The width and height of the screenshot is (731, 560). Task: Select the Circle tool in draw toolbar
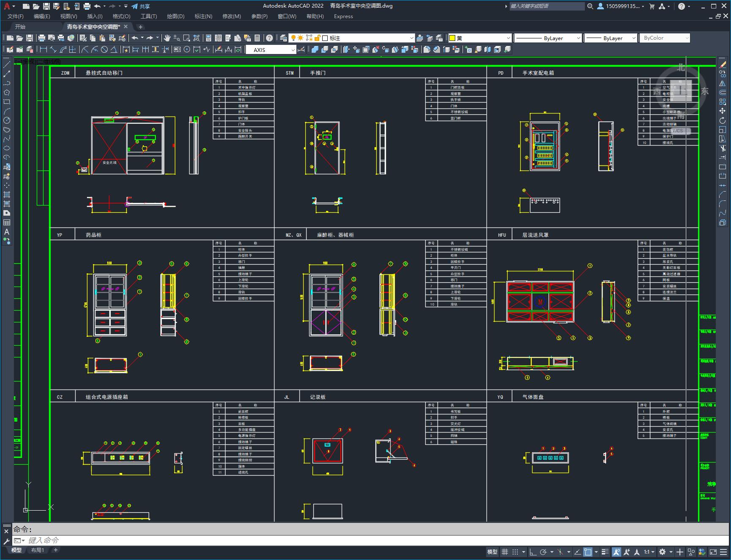pyautogui.click(x=7, y=120)
